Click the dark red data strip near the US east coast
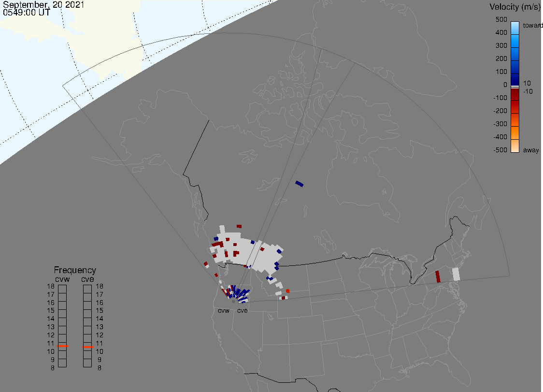543x392 pixels. (438, 276)
